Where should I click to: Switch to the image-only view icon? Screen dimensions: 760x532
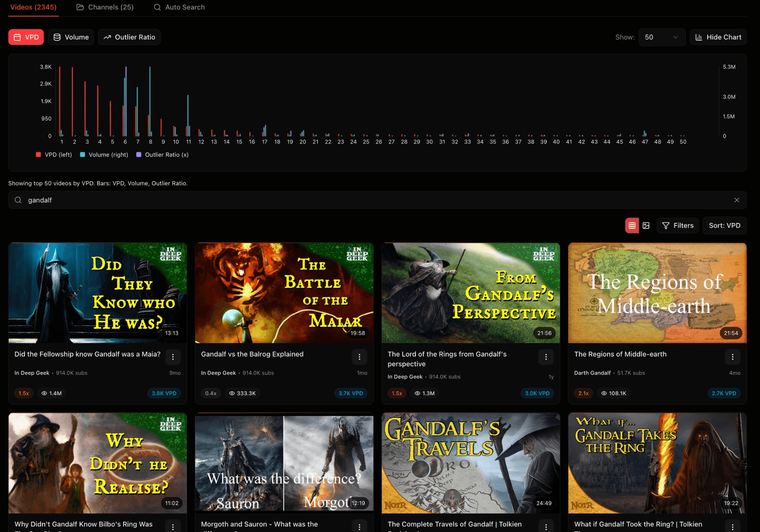[646, 225]
